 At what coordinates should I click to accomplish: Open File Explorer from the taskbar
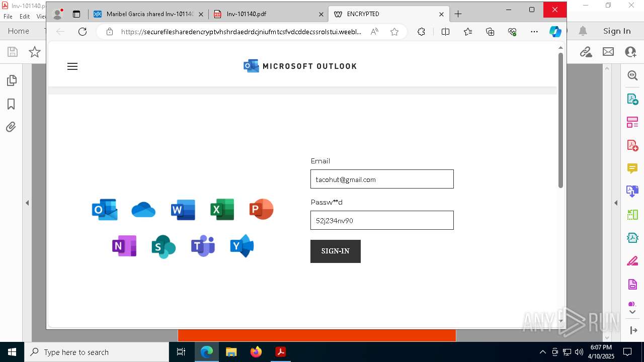pos(231,352)
